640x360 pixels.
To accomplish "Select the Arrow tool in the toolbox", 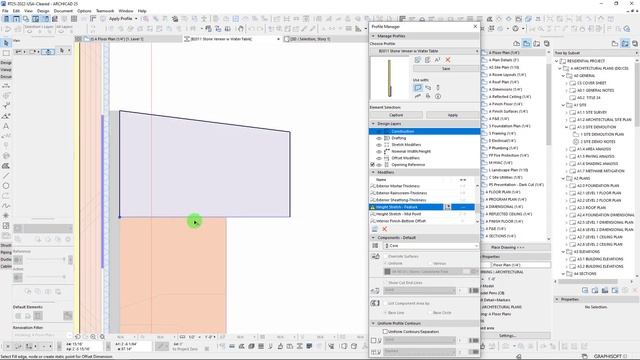I will [6, 43].
